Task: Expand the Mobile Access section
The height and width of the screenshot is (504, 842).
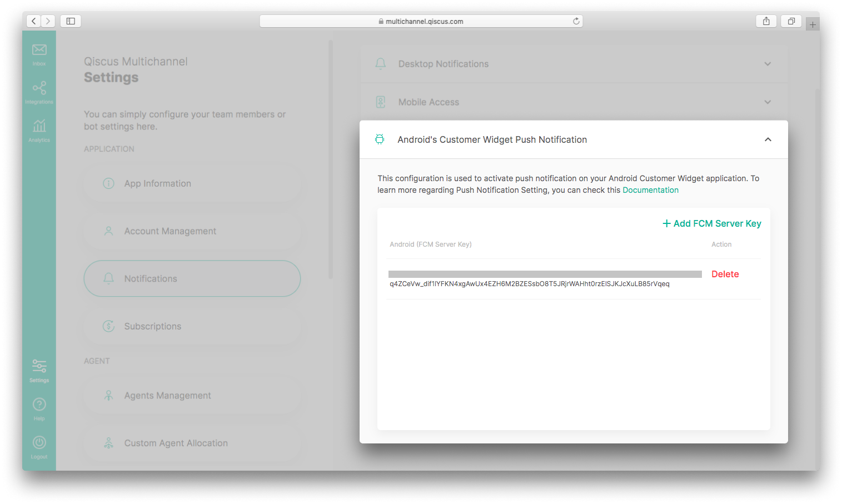Action: point(768,102)
